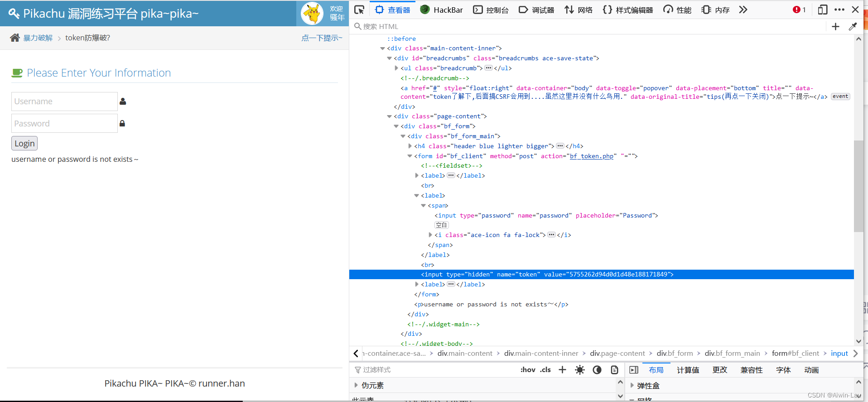The height and width of the screenshot is (402, 868).
Task: Toggle responsive design mode icon
Action: pos(823,10)
